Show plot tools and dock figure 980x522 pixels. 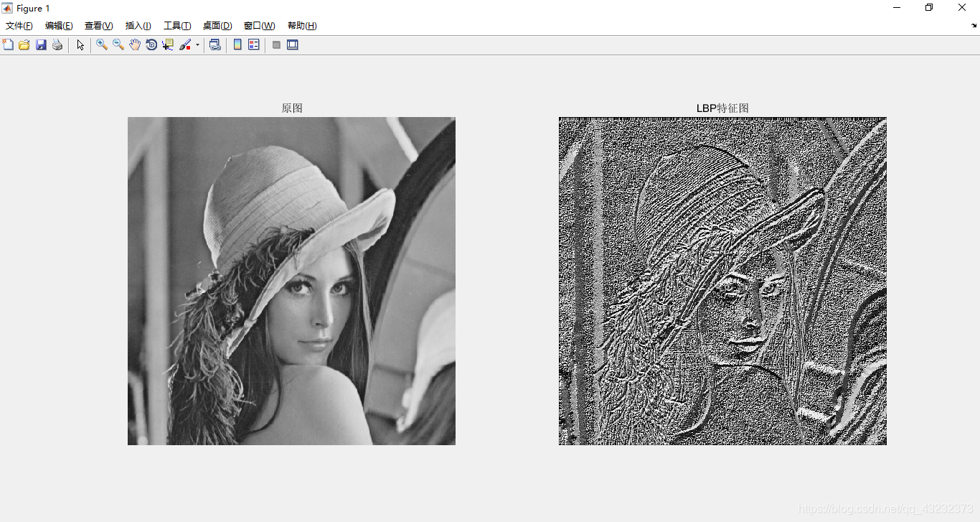click(293, 45)
